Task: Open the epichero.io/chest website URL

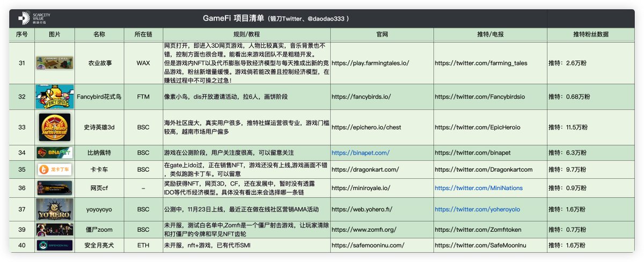Action: point(367,128)
